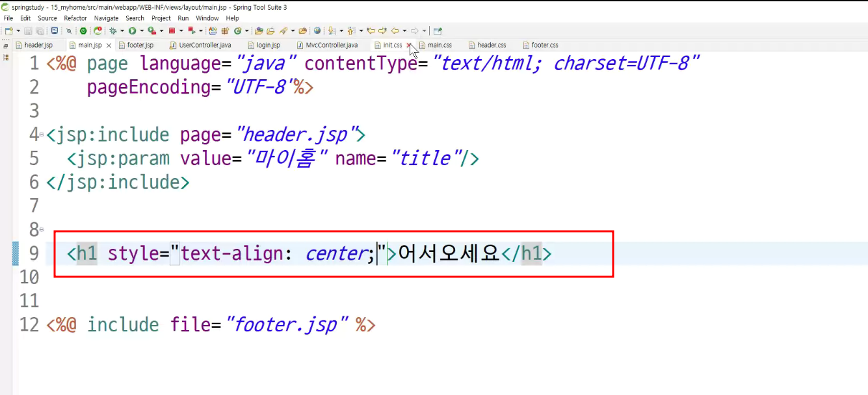Viewport: 868px width, 395px height.
Task: Expand the Debug dropdown arrow
Action: point(122,31)
